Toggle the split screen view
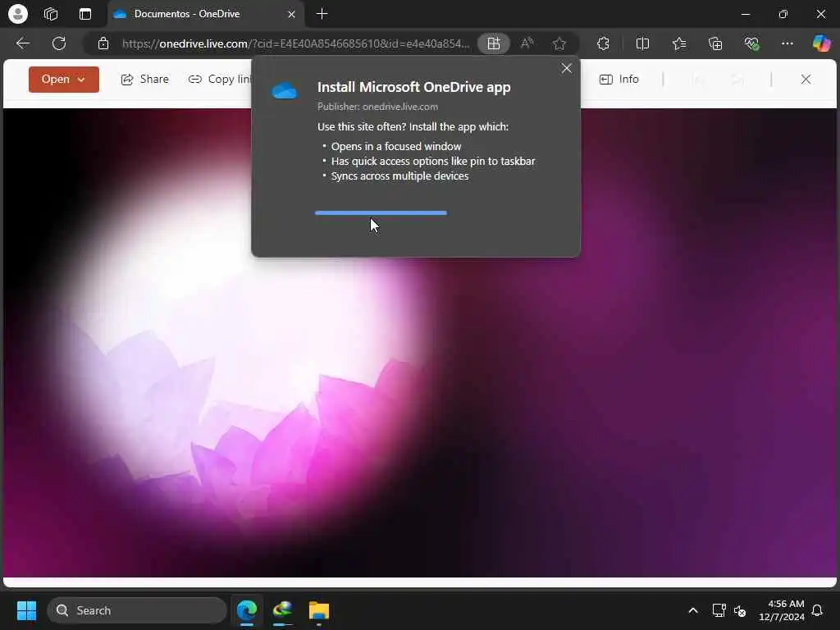The height and width of the screenshot is (630, 840). (x=642, y=43)
